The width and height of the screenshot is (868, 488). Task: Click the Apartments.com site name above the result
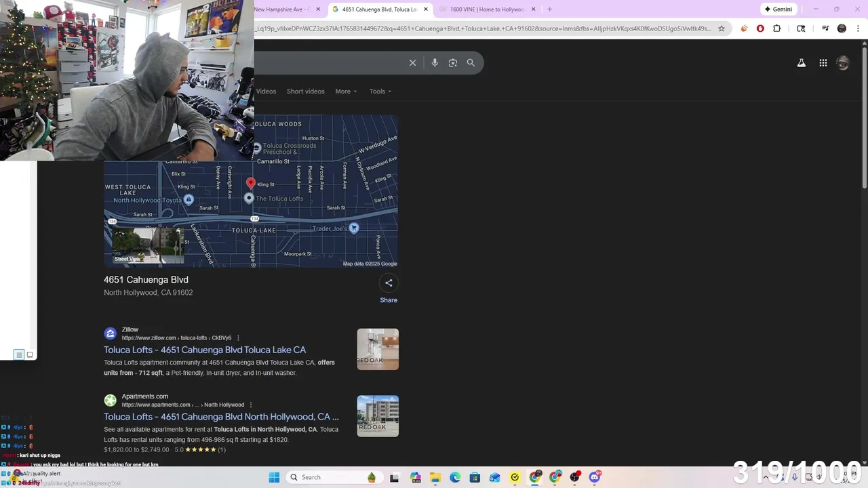144,396
